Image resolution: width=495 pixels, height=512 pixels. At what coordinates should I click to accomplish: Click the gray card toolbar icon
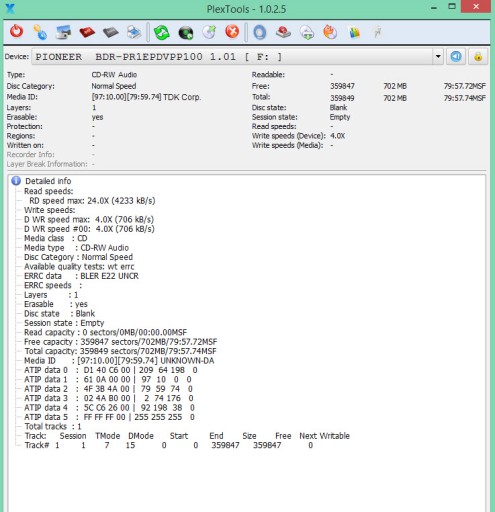tap(111, 32)
